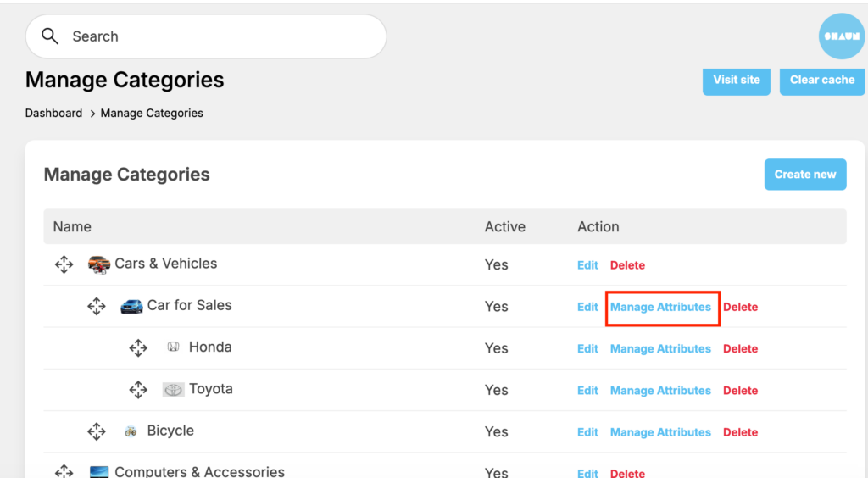Edit the Honda category
This screenshot has height=478, width=868.
pos(587,348)
